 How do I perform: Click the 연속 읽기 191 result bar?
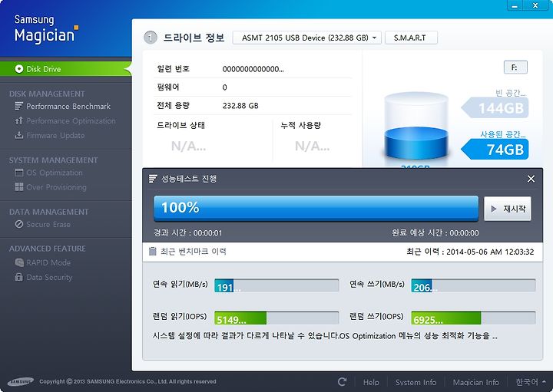point(276,285)
